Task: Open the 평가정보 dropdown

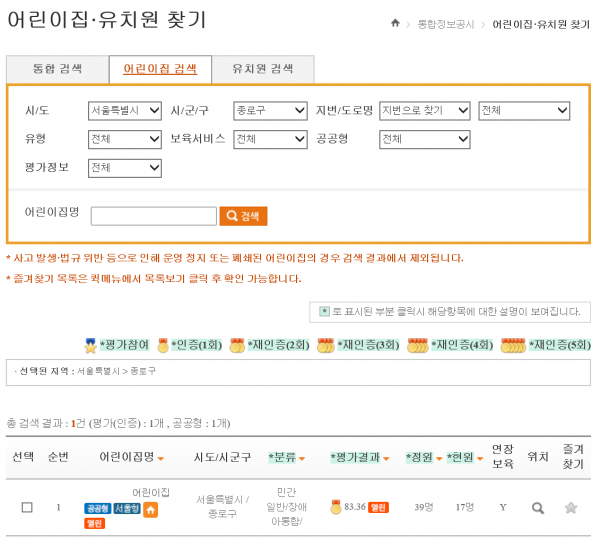Action: 124,168
